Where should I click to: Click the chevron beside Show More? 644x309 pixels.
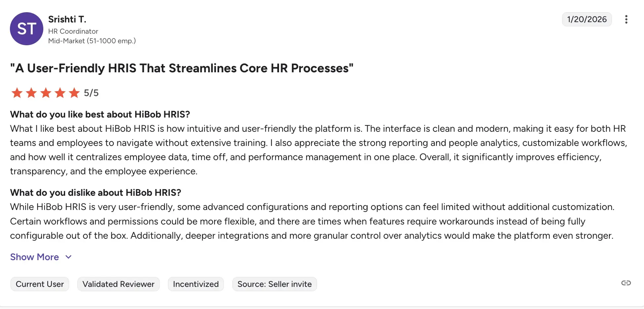[x=68, y=257]
